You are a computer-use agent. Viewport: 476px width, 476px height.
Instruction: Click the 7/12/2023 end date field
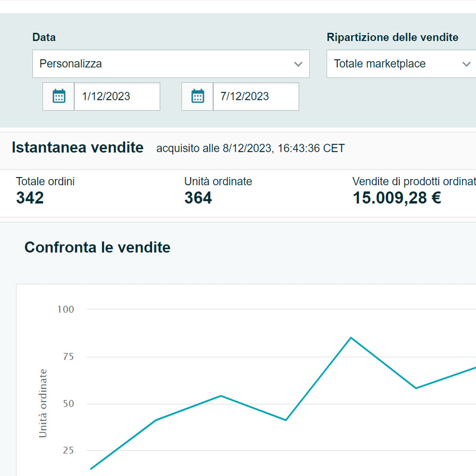pos(256,97)
